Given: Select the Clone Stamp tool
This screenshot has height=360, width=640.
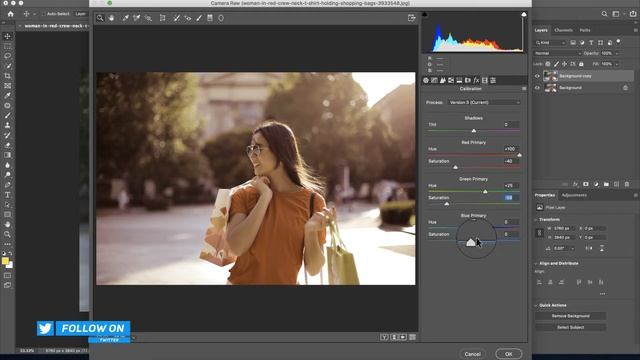Looking at the screenshot, I should (x=7, y=125).
